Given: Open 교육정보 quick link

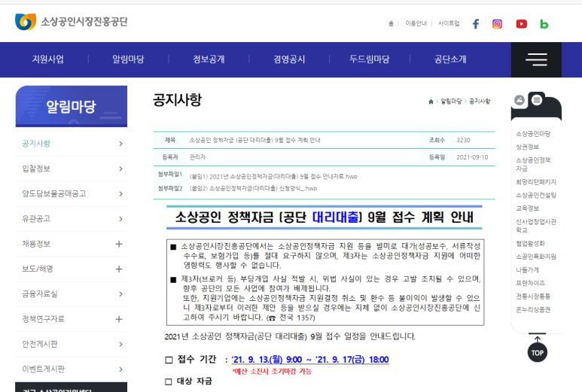Looking at the screenshot, I should pos(527,208).
